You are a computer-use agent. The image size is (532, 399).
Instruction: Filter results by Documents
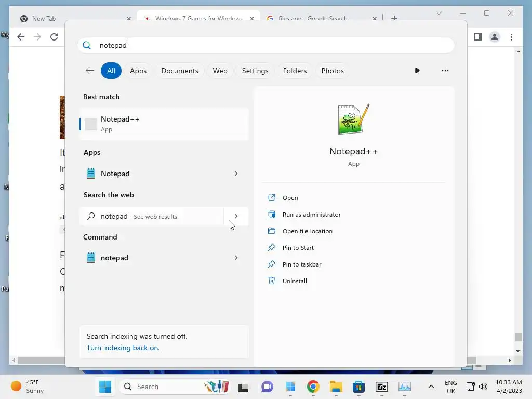[x=179, y=71]
